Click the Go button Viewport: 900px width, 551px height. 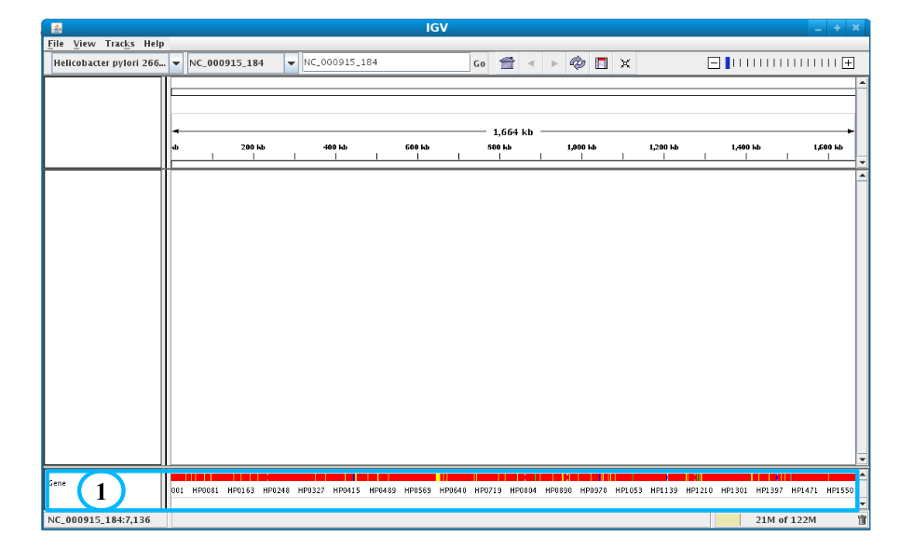point(479,64)
